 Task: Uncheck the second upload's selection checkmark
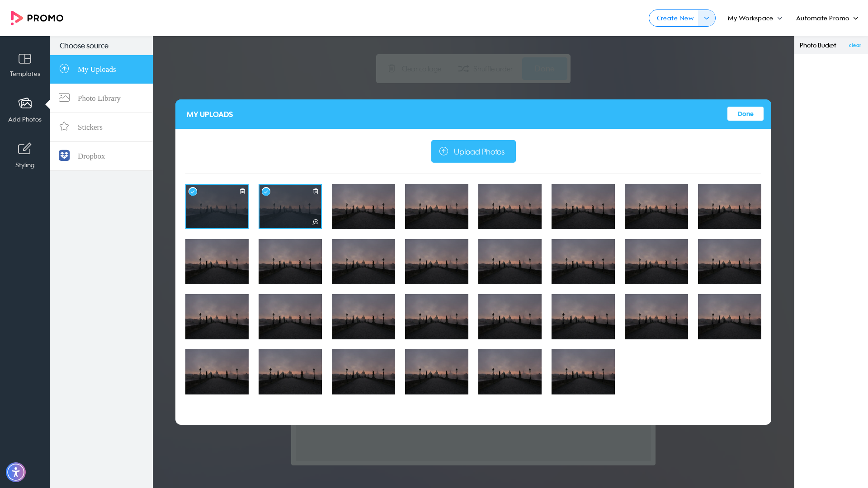[x=266, y=192]
